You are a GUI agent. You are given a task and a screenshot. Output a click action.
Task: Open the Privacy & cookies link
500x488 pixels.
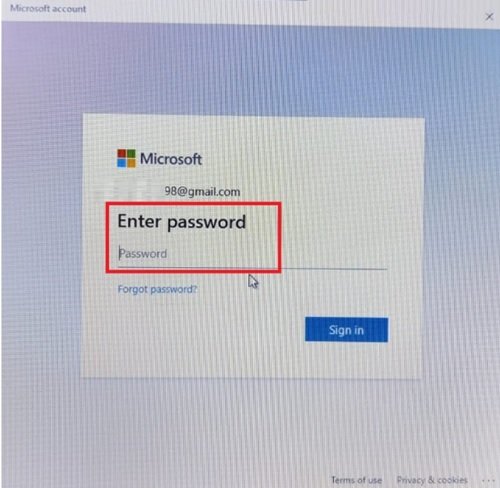tap(432, 480)
